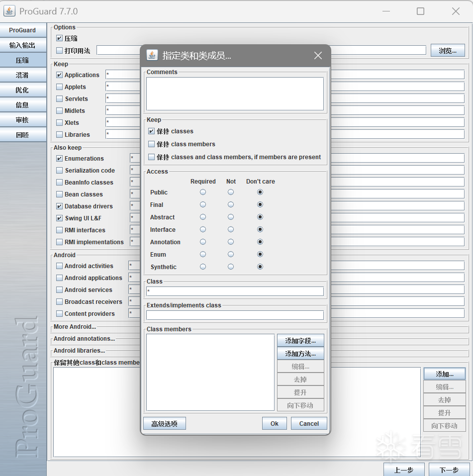Set Abstract access to Not

click(x=231, y=217)
